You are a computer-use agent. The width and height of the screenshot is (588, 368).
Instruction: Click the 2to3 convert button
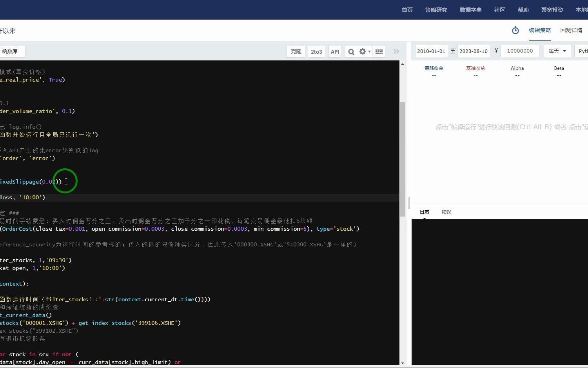[316, 51]
